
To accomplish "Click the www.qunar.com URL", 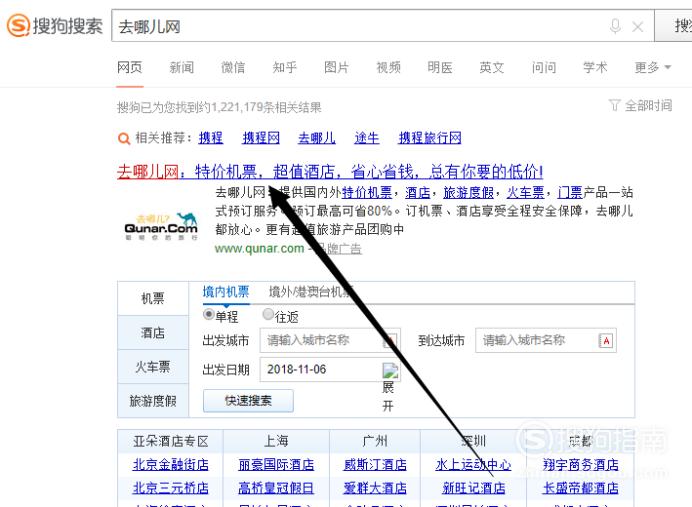I will [x=260, y=248].
